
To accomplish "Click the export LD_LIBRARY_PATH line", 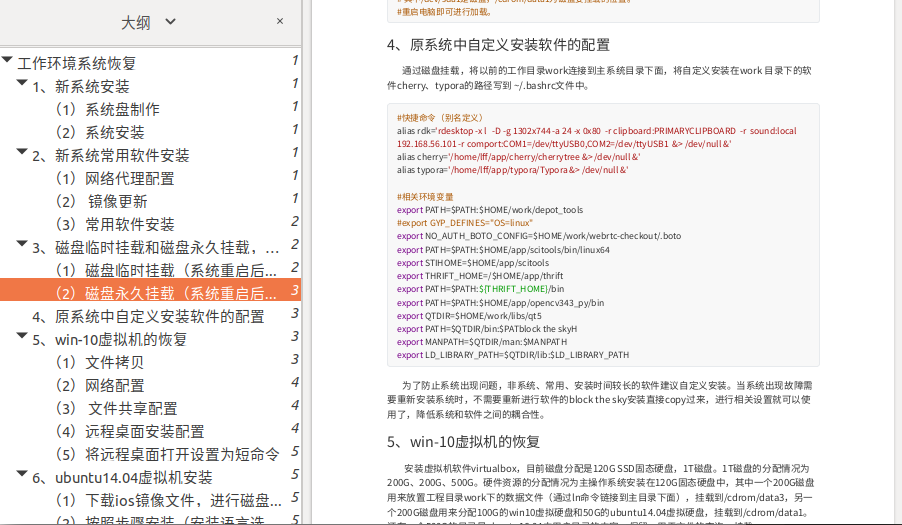I will [513, 355].
